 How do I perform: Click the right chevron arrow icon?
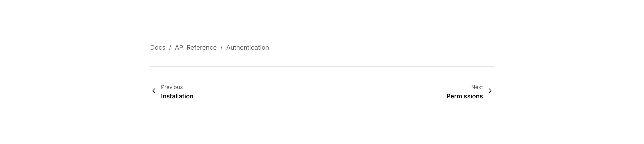point(490,91)
